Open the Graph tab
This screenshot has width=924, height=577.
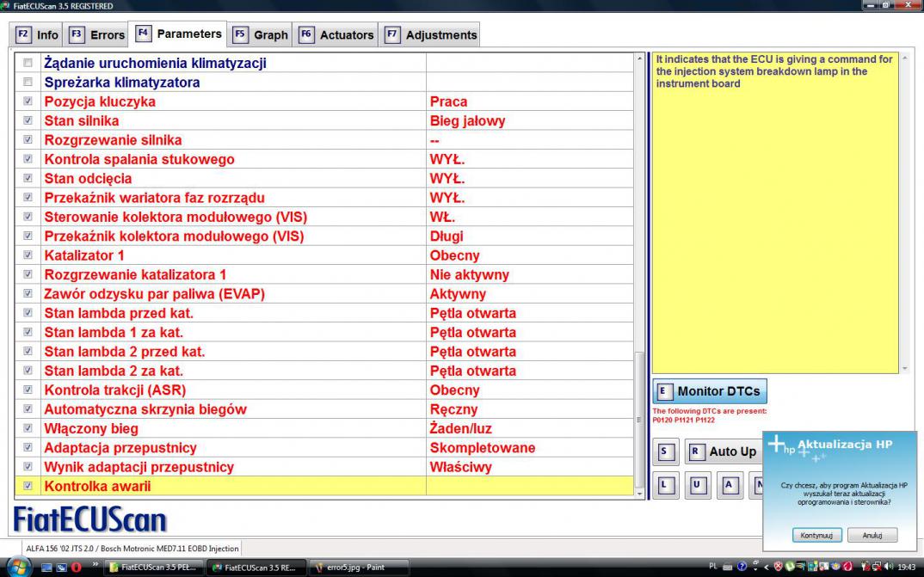(x=262, y=35)
